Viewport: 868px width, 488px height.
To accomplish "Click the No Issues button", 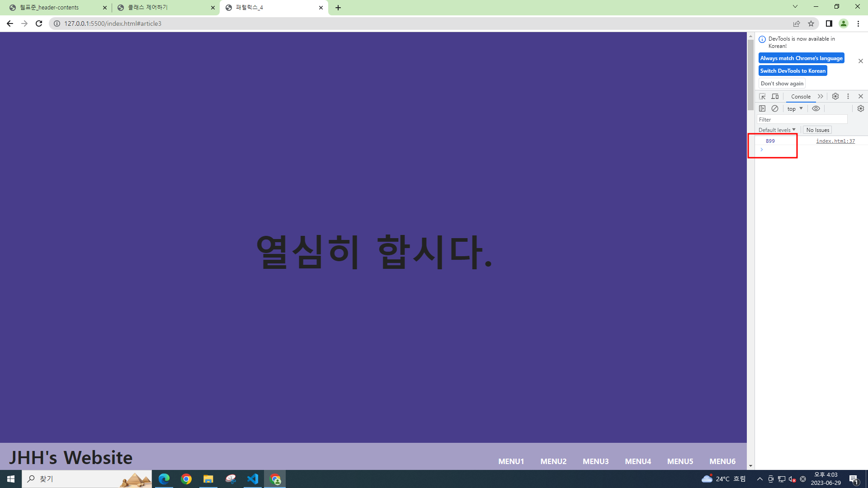I will 817,130.
